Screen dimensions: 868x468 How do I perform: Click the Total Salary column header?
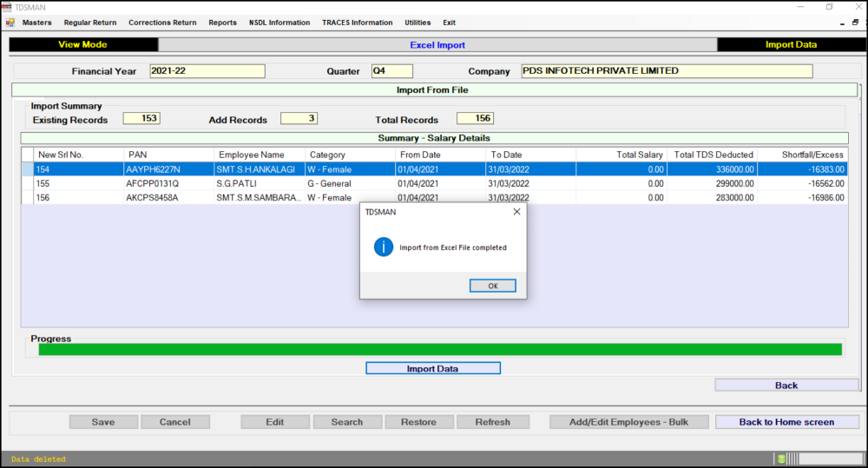click(x=621, y=155)
